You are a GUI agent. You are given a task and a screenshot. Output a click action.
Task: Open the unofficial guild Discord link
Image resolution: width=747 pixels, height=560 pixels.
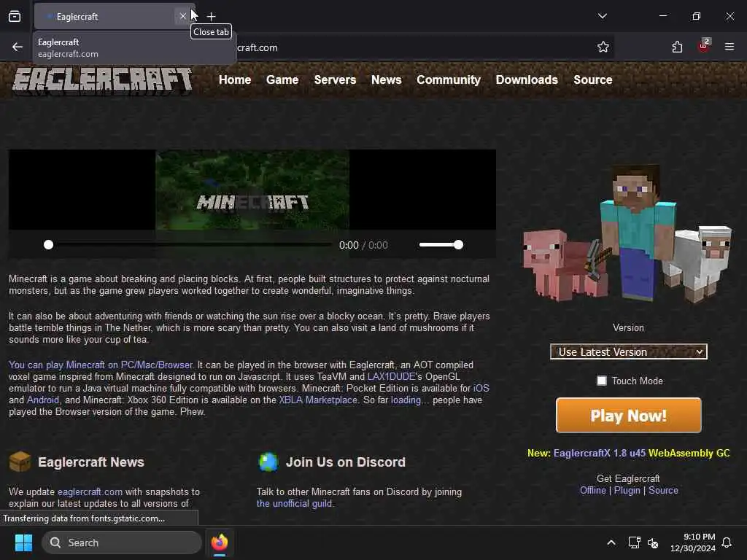click(x=294, y=503)
